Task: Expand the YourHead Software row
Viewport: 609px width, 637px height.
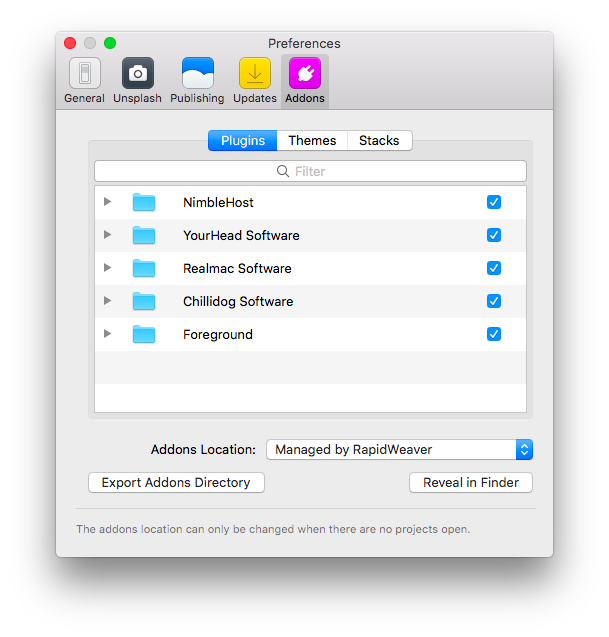Action: [x=107, y=234]
